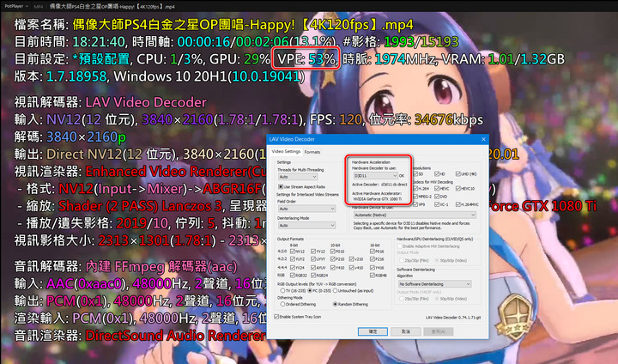Toggle the v410 output format checkbox
Image resolution: width=618 pixels, height=364 pixels.
pyautogui.click(x=351, y=267)
